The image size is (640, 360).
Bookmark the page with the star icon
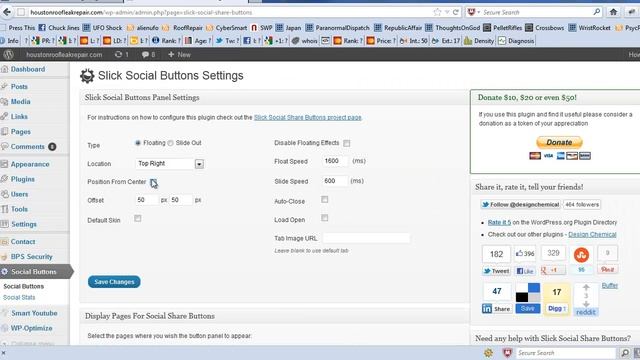click(437, 12)
